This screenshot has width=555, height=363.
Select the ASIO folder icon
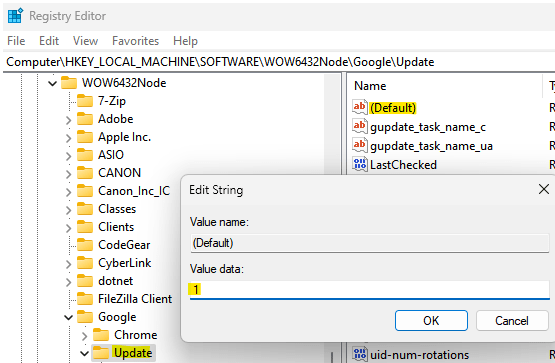click(x=85, y=155)
